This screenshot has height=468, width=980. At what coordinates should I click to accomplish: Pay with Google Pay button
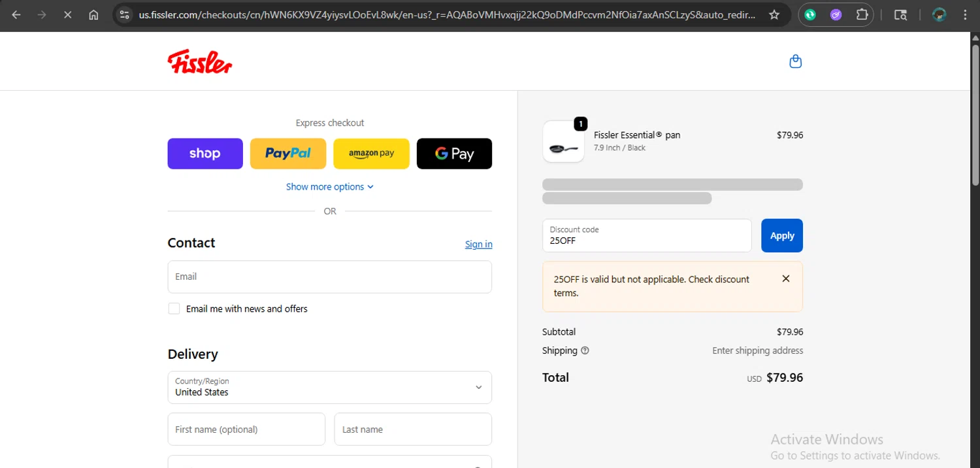pyautogui.click(x=454, y=154)
